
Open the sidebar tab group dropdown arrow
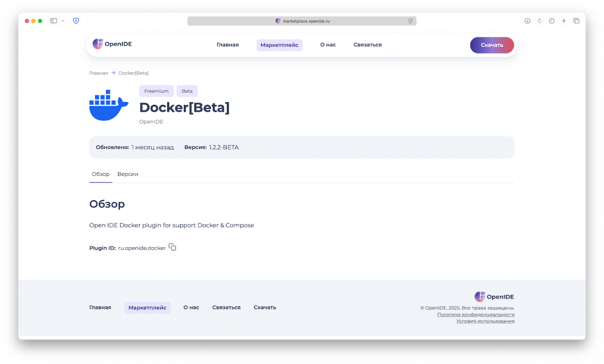pos(63,21)
